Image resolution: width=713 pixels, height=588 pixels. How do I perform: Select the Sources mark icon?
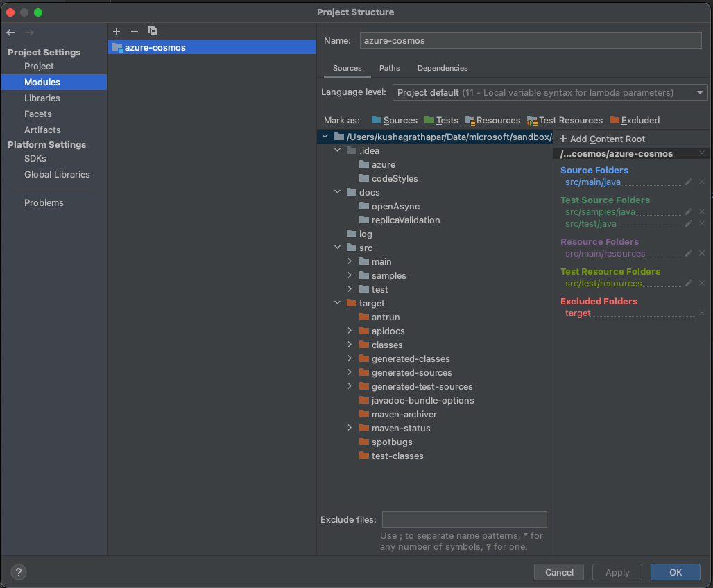(x=376, y=120)
